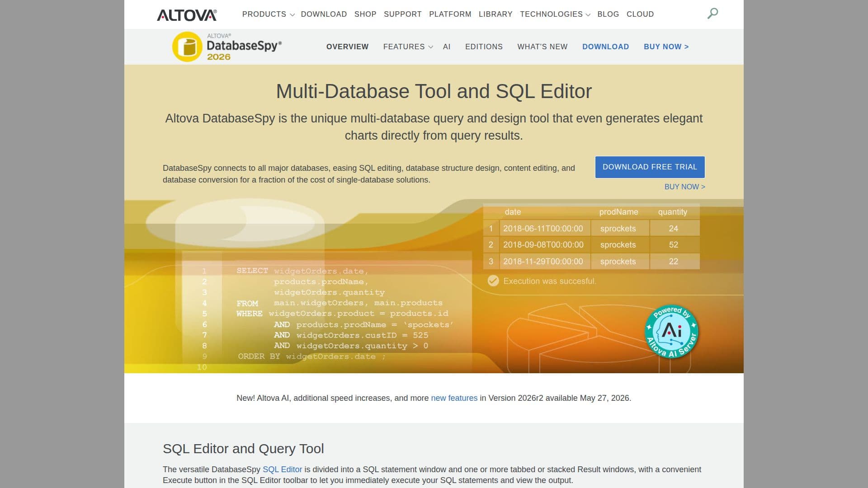
Task: Visit the Blog link
Action: coord(608,14)
